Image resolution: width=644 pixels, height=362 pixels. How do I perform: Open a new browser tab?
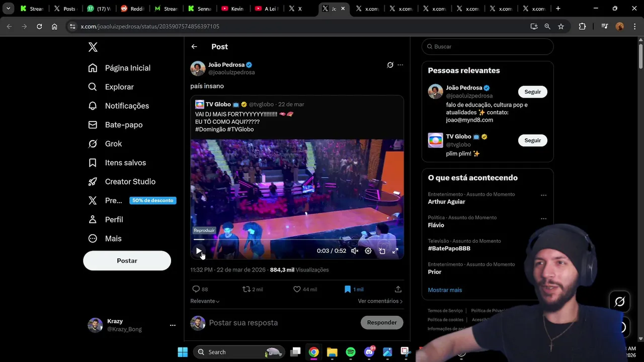coord(558,9)
